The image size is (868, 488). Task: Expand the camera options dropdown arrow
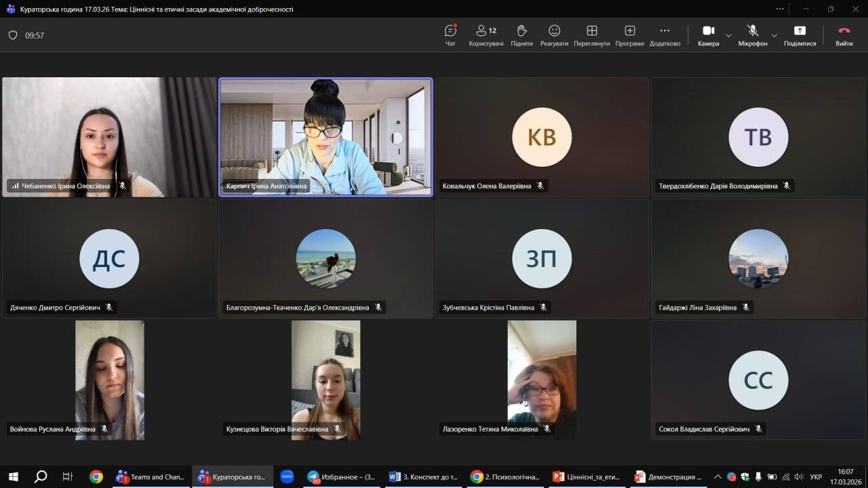coord(728,35)
